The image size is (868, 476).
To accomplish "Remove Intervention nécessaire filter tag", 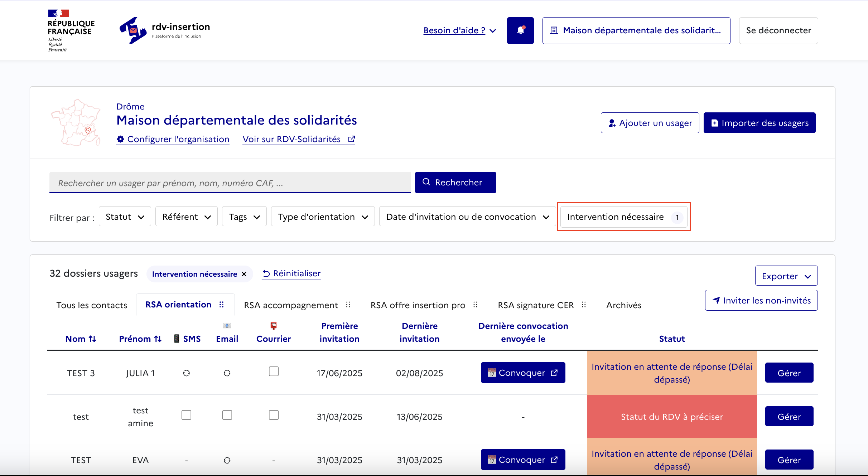I will tap(244, 274).
